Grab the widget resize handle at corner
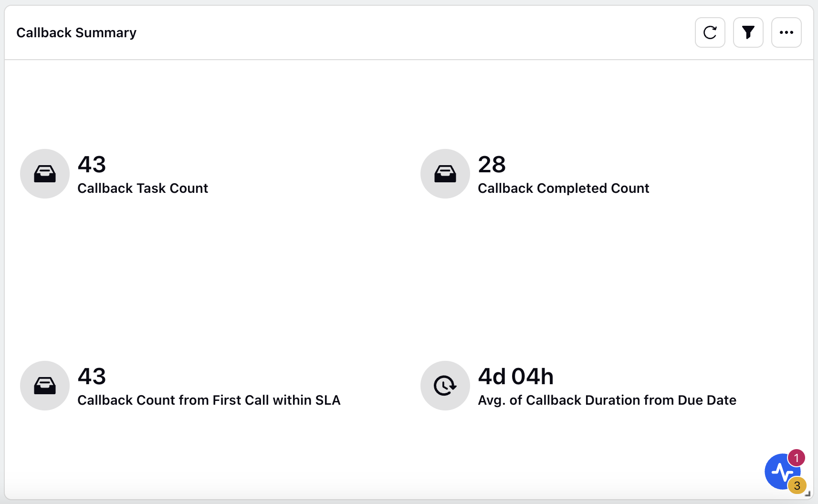 tap(808, 494)
